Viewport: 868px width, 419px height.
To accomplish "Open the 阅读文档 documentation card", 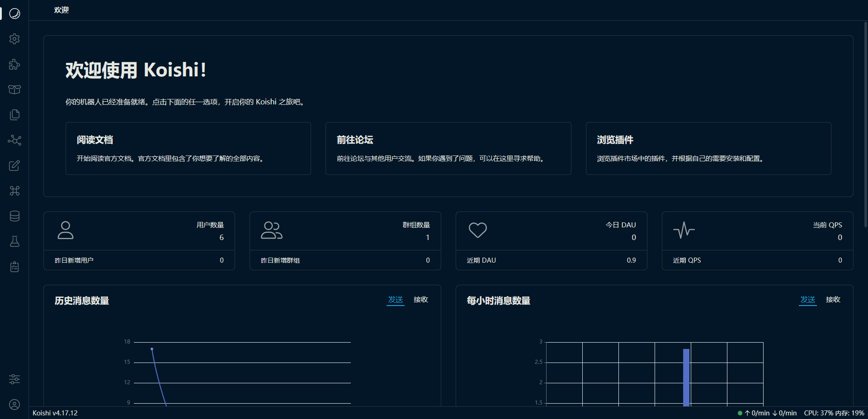I will (x=188, y=148).
